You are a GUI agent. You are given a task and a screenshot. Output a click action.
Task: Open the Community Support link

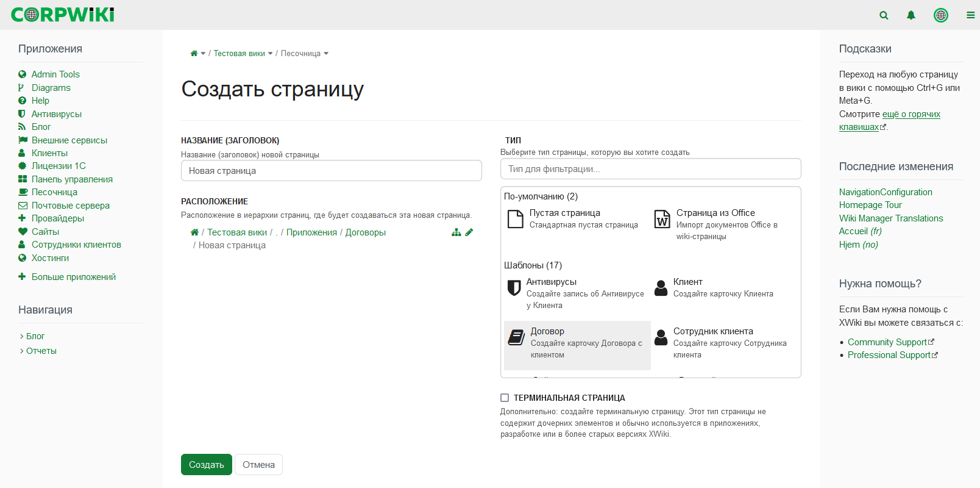887,342
